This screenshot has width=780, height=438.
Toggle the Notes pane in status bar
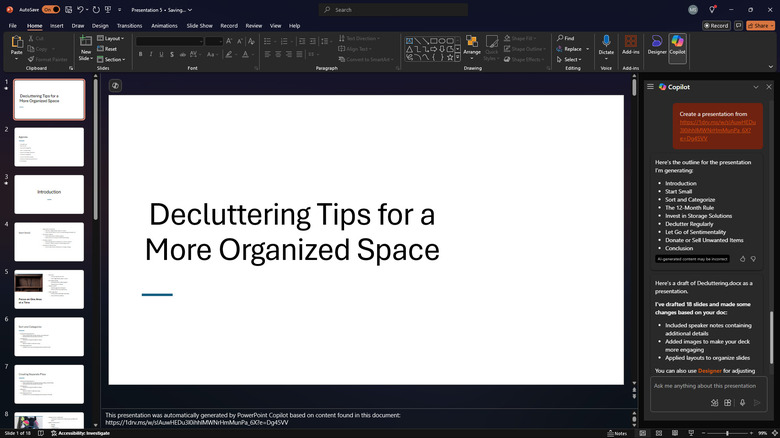tap(618, 433)
